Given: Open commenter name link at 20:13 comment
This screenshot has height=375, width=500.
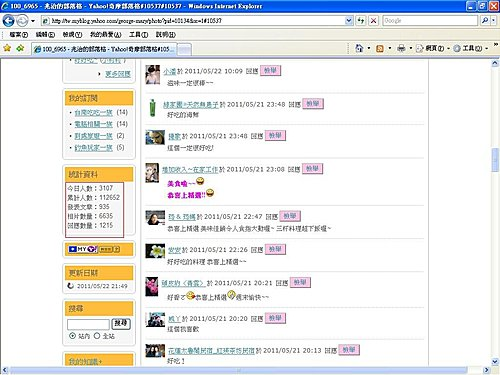Looking at the screenshot, I should click(x=211, y=351).
